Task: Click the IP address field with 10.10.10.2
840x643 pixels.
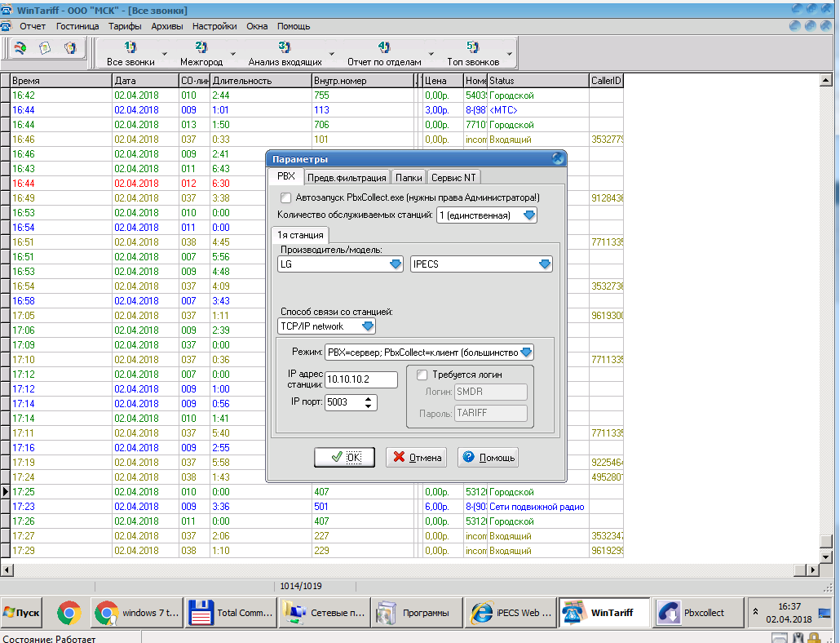Action: coord(360,379)
